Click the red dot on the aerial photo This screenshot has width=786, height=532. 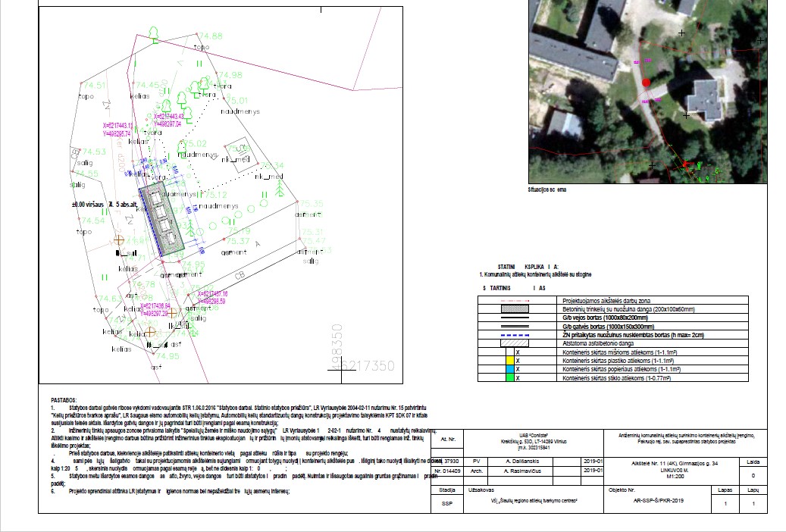coord(646,83)
